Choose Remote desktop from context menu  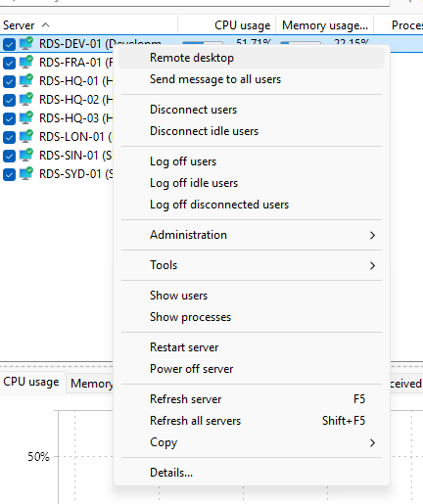252,58
